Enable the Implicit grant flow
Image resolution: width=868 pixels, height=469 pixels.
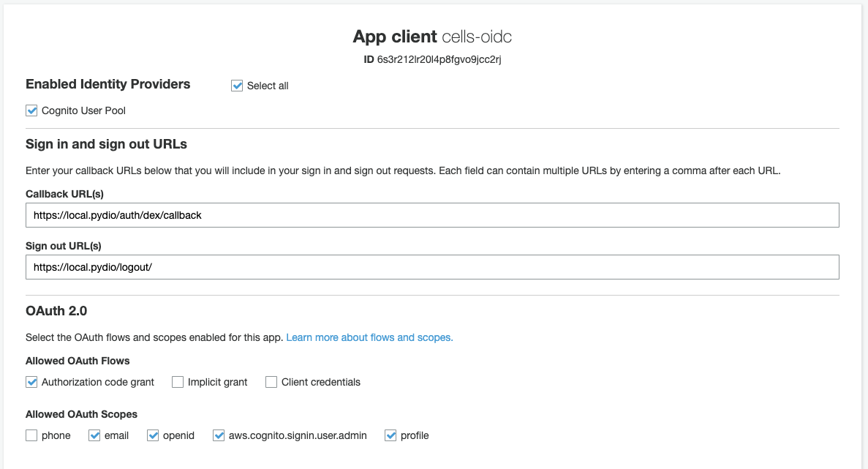click(178, 382)
